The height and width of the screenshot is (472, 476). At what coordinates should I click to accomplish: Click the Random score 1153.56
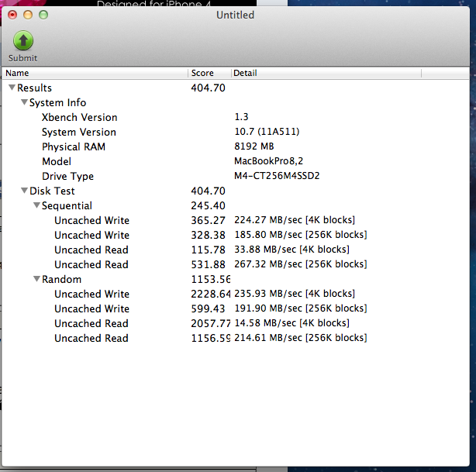(x=210, y=279)
